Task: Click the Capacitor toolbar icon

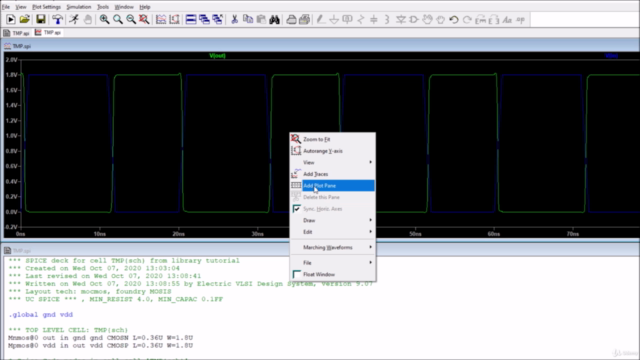Action: (374, 19)
